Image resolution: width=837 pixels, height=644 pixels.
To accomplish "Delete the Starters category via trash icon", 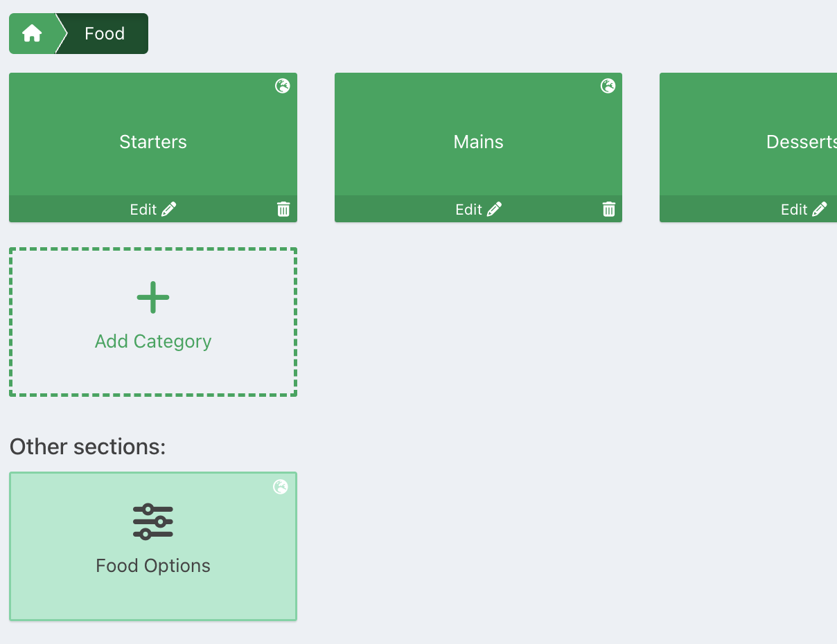I will [283, 209].
